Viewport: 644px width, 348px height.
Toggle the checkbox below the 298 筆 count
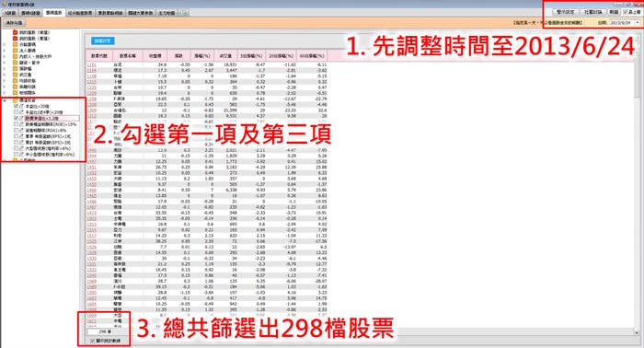pyautogui.click(x=92, y=341)
